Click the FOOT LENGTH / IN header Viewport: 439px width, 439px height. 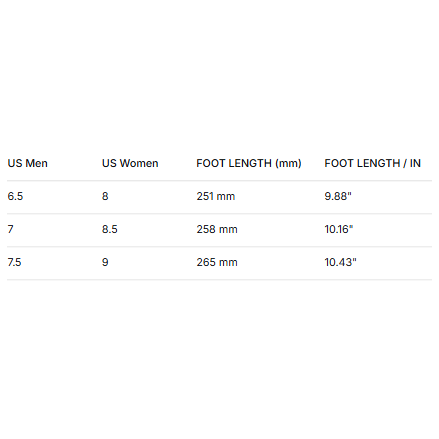click(372, 163)
